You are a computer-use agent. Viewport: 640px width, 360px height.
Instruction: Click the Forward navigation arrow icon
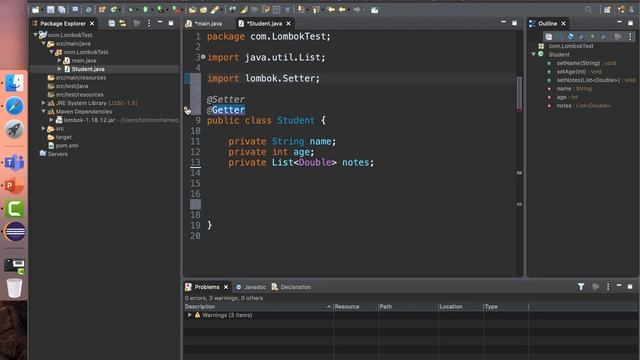click(x=357, y=9)
